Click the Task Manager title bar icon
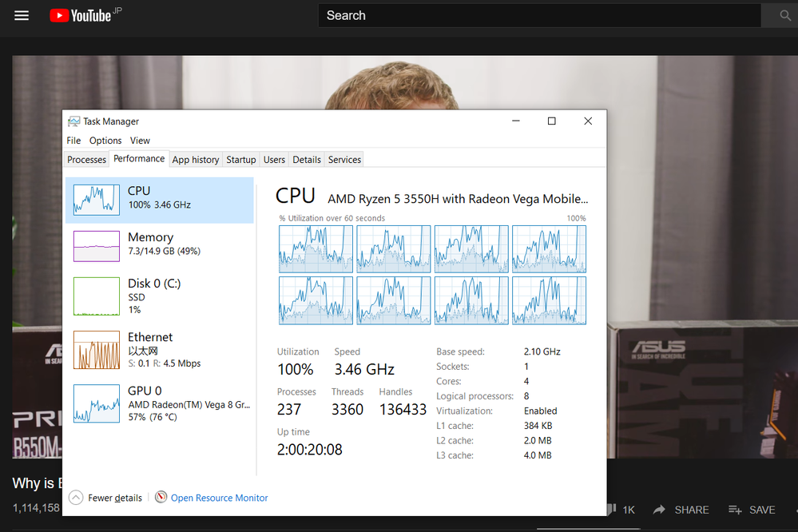Image resolution: width=798 pixels, height=532 pixels. coord(73,121)
